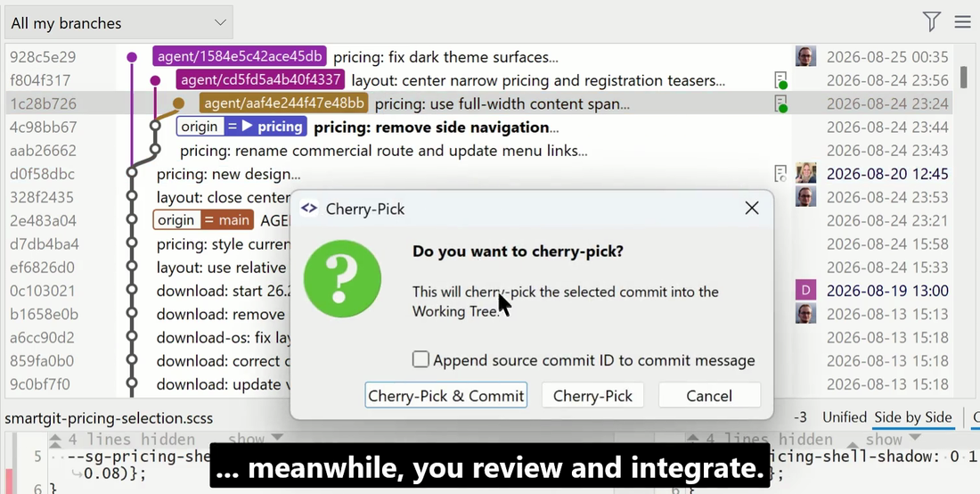Select commit 'pricing: remove side navigation'
The width and height of the screenshot is (980, 494).
tap(436, 127)
